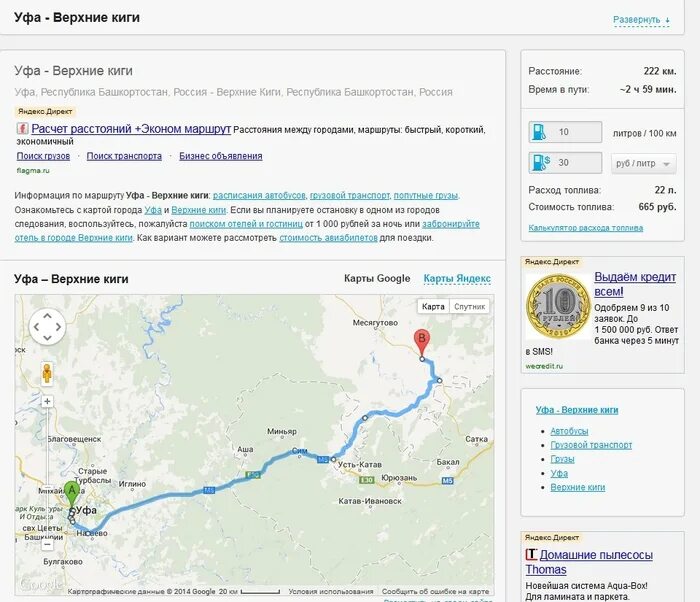The width and height of the screenshot is (700, 602).
Task: Click the Street View pegman icon
Action: [x=47, y=373]
